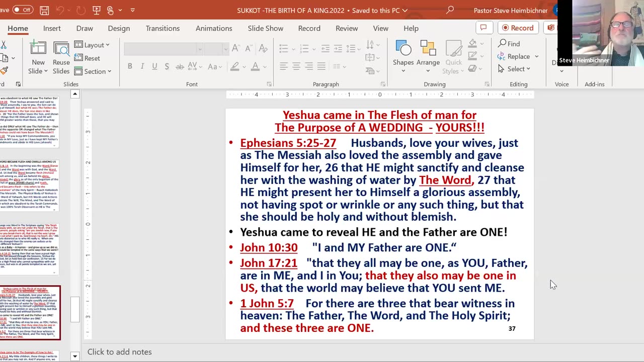This screenshot has height=362, width=644.
Task: Open the Replace dropdown arrow
Action: 536,57
